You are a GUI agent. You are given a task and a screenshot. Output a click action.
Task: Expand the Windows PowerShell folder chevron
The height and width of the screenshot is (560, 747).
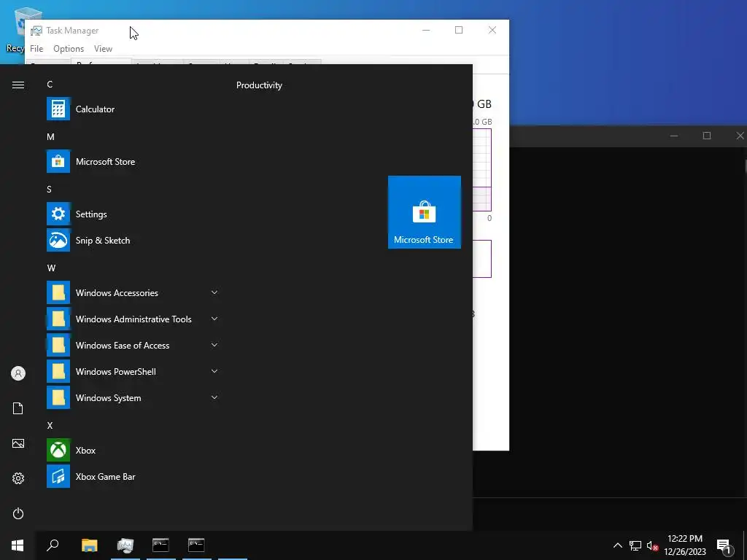coord(214,371)
